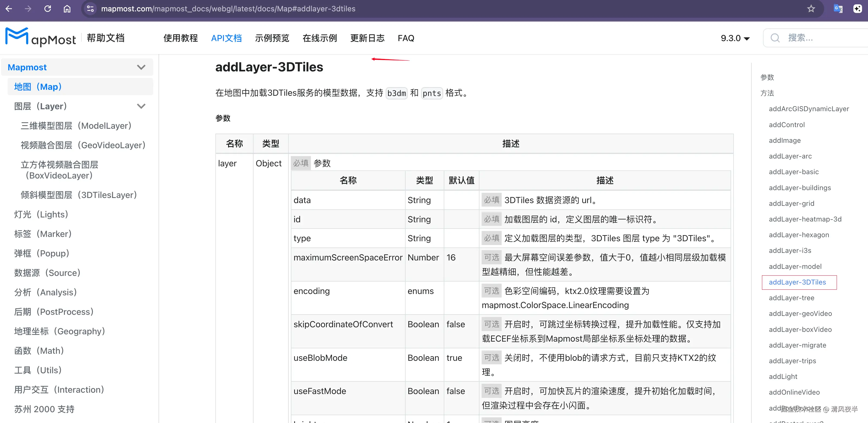Switch to 在线示例 nav tab
The image size is (868, 423).
click(x=320, y=38)
